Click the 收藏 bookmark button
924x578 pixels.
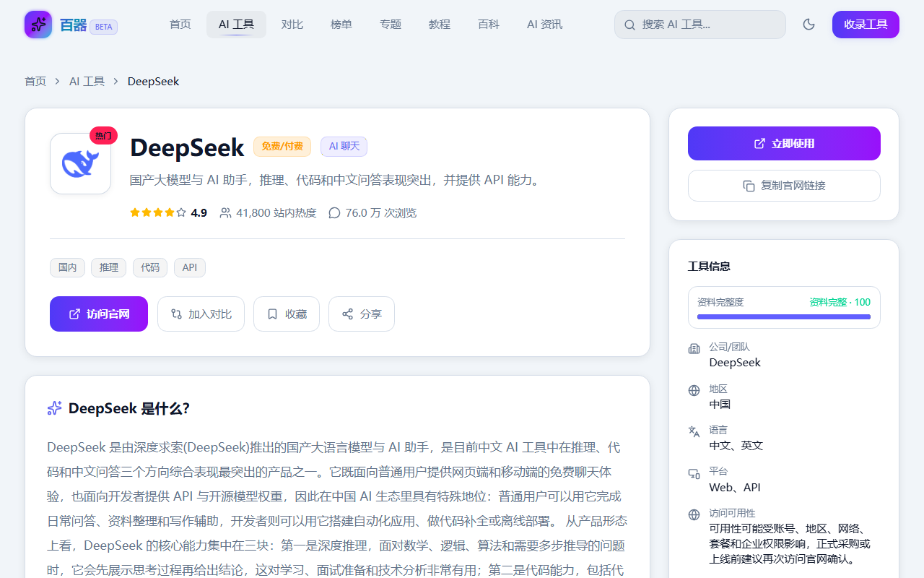tap(287, 314)
